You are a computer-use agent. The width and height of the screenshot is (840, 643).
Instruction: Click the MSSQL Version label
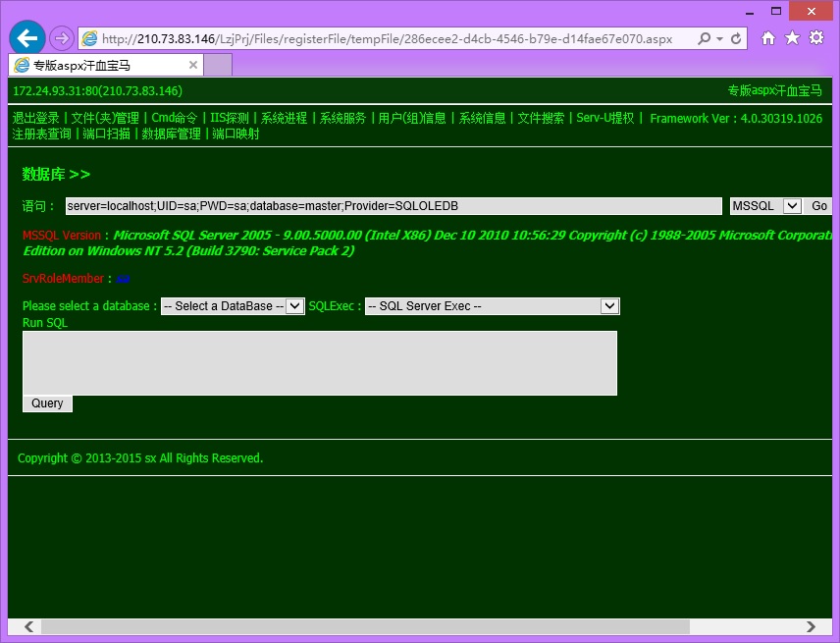coord(62,236)
